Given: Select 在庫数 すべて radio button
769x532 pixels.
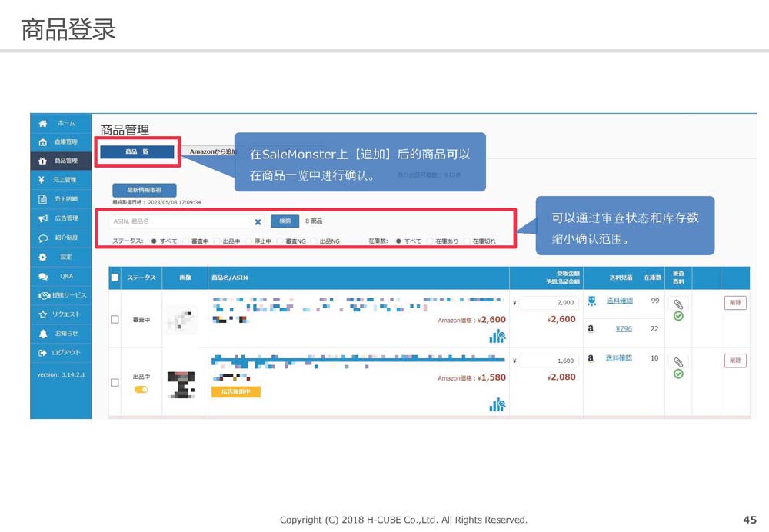Looking at the screenshot, I should click(x=398, y=241).
